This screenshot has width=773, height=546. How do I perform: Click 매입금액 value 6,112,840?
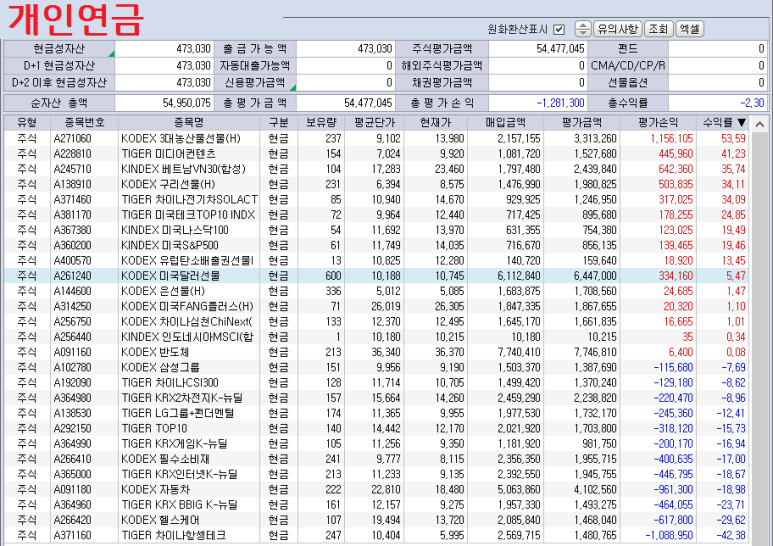[519, 276]
